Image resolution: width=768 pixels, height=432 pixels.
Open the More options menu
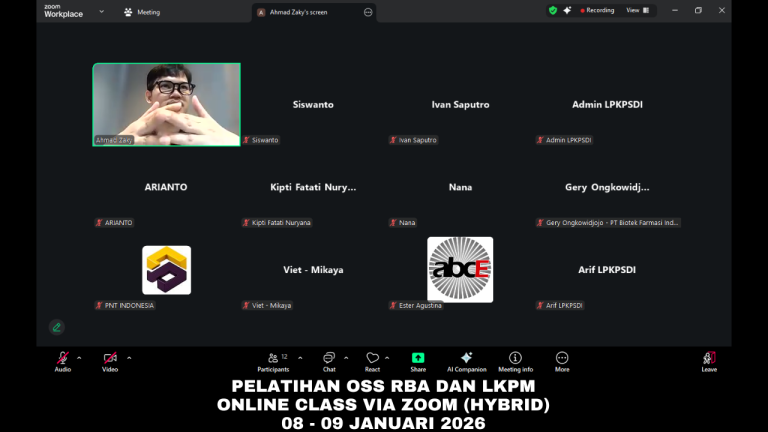coord(562,362)
